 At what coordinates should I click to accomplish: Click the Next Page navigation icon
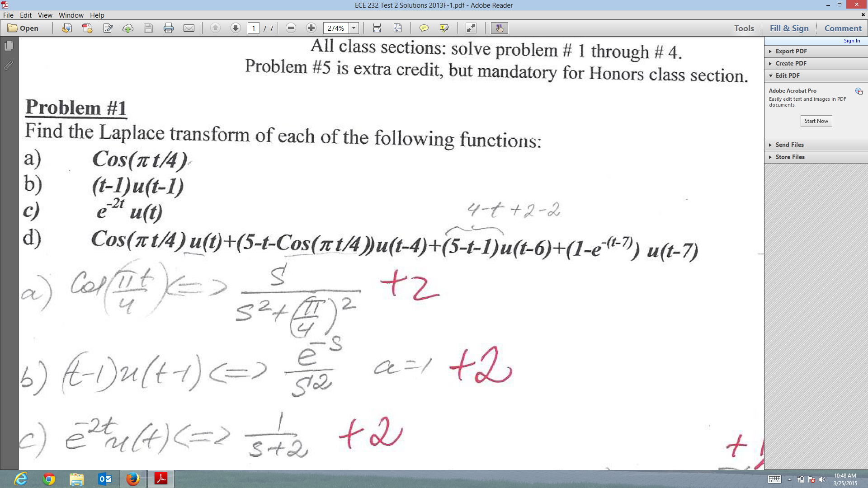pos(236,28)
